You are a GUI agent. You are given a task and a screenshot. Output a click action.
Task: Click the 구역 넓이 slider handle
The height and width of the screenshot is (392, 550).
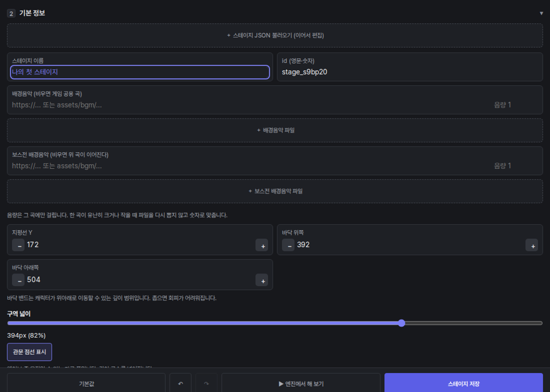coord(402,323)
